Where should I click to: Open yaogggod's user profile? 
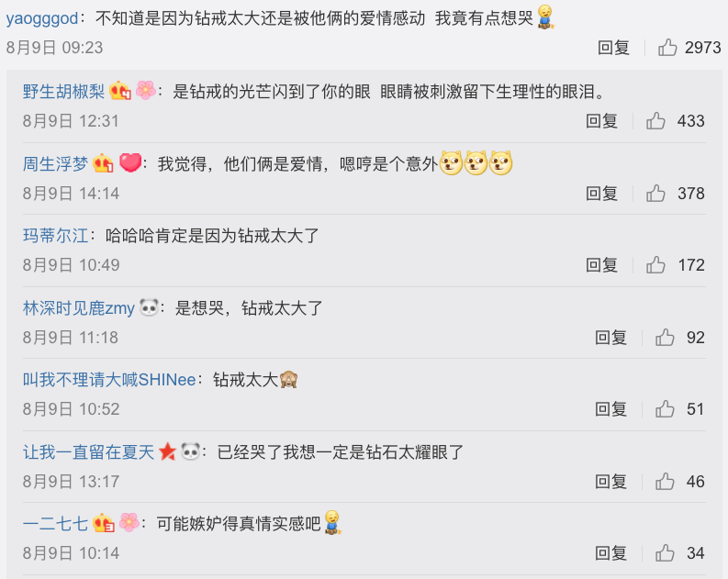[x=42, y=18]
